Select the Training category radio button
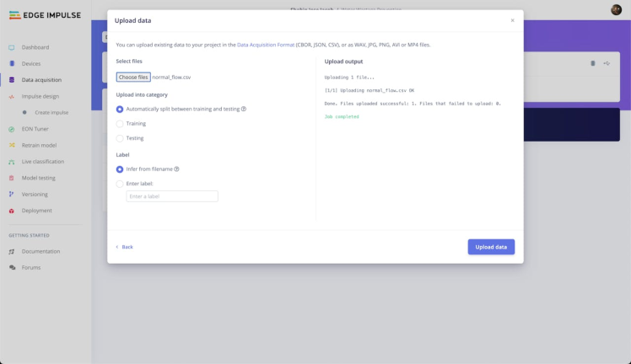 point(120,123)
